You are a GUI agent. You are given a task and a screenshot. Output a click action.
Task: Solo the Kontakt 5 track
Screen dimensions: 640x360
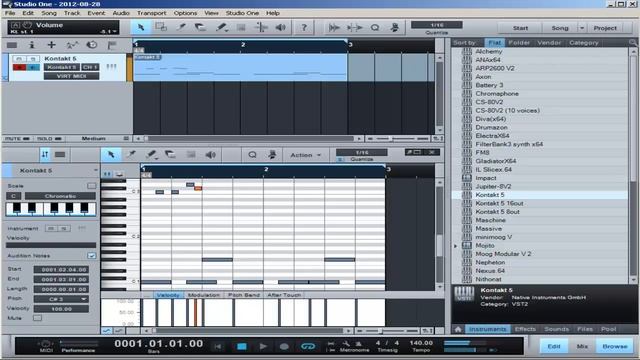[x=33, y=59]
